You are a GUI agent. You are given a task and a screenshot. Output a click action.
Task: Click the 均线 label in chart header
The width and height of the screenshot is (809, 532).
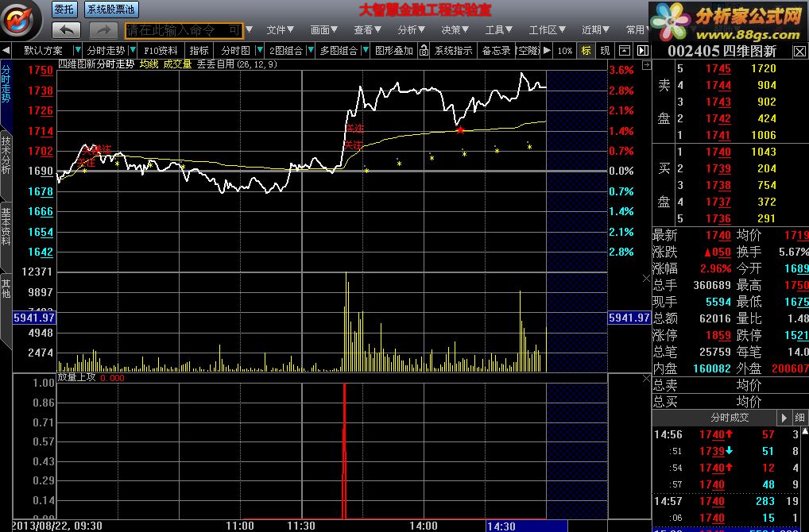pos(149,64)
